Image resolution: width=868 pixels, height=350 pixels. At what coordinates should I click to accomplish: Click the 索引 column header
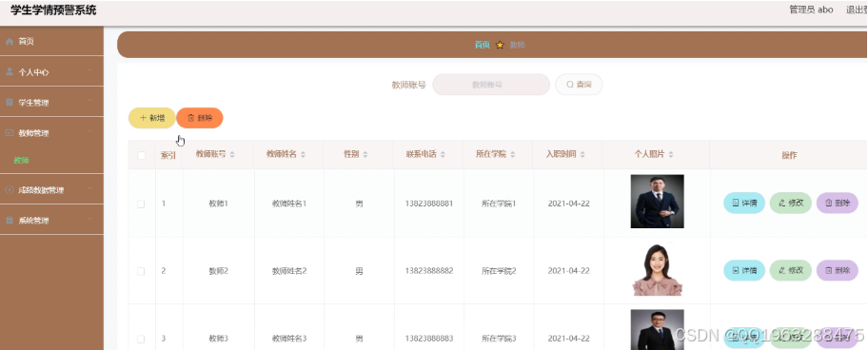point(168,155)
